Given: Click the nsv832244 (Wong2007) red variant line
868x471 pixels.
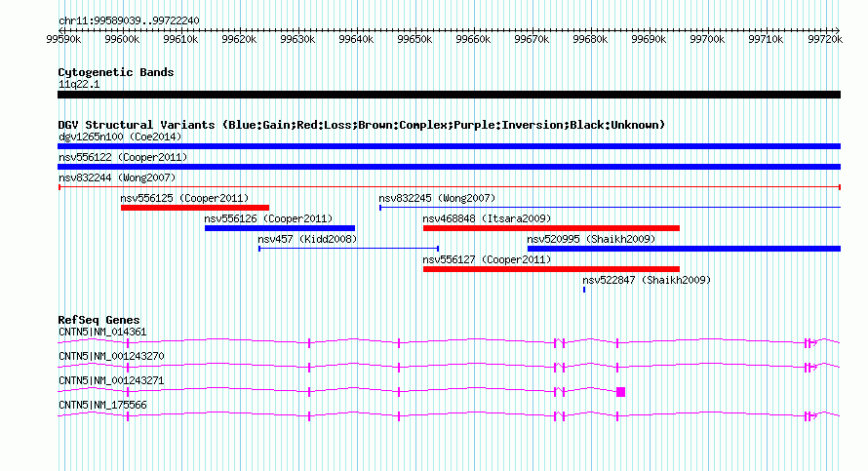Looking at the screenshot, I should point(449,187).
